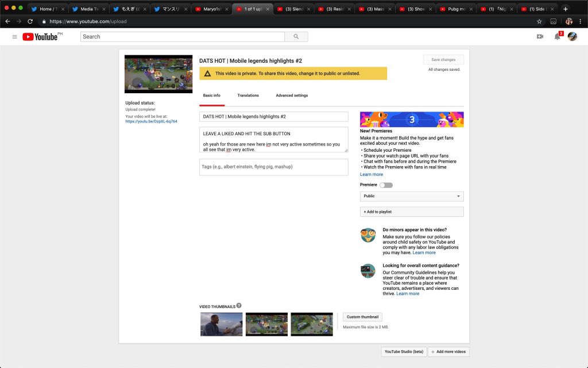Switch to the Basic info tab
This screenshot has height=368, width=588.
point(211,95)
